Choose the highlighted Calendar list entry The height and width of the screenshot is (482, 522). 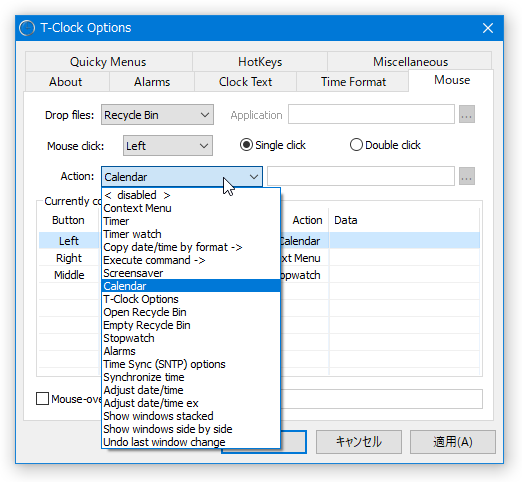[x=191, y=286]
